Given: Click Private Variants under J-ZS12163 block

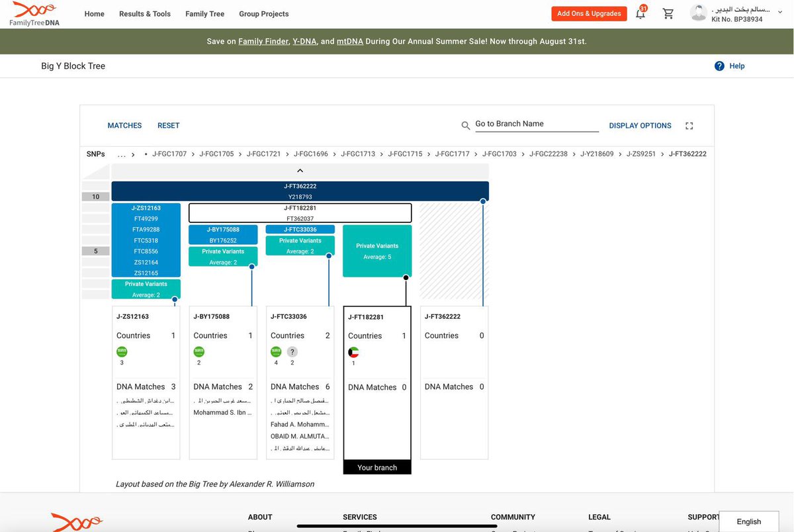Looking at the screenshot, I should click(146, 289).
